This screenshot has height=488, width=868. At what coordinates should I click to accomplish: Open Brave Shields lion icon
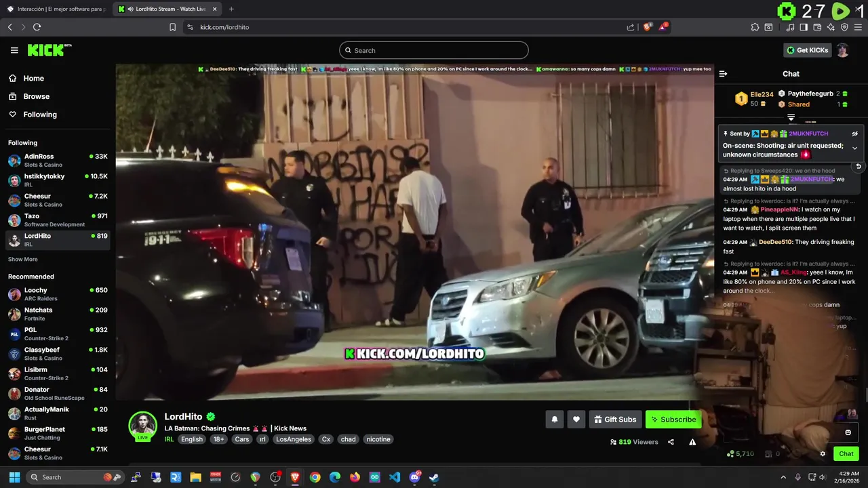pos(648,27)
